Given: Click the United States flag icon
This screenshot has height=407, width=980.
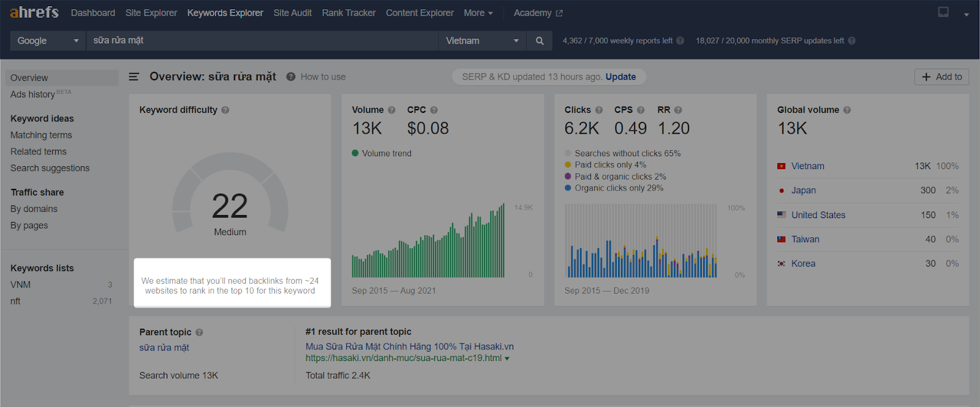Looking at the screenshot, I should [x=782, y=215].
